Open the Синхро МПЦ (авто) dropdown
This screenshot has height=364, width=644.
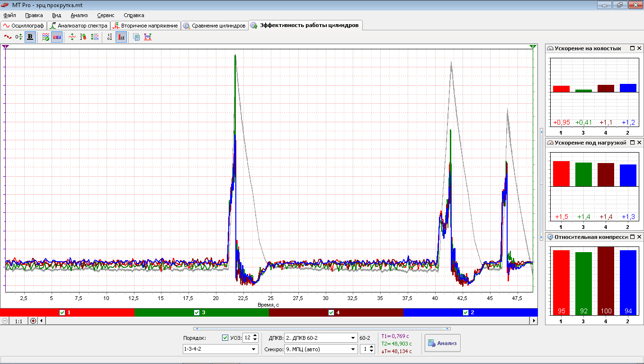(321, 349)
